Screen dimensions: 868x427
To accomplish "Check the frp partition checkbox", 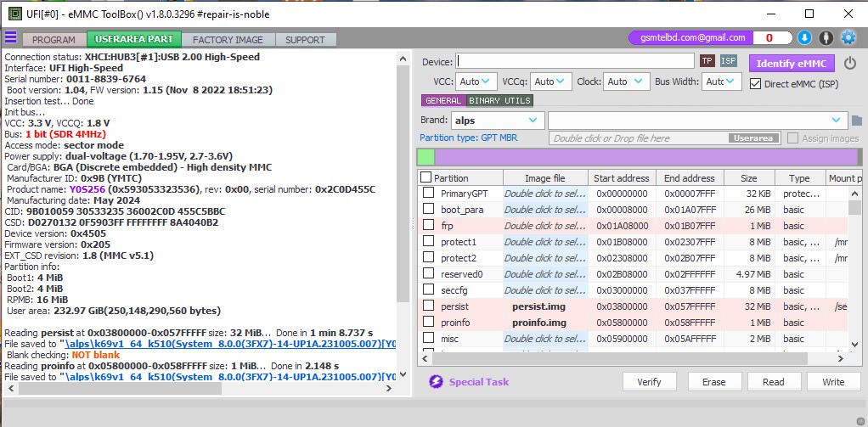I will tap(429, 226).
